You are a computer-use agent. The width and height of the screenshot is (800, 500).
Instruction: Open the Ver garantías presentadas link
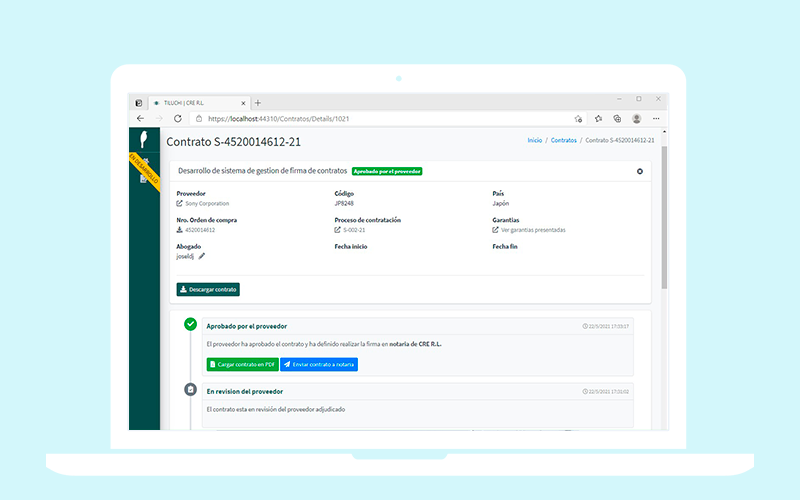click(x=533, y=230)
